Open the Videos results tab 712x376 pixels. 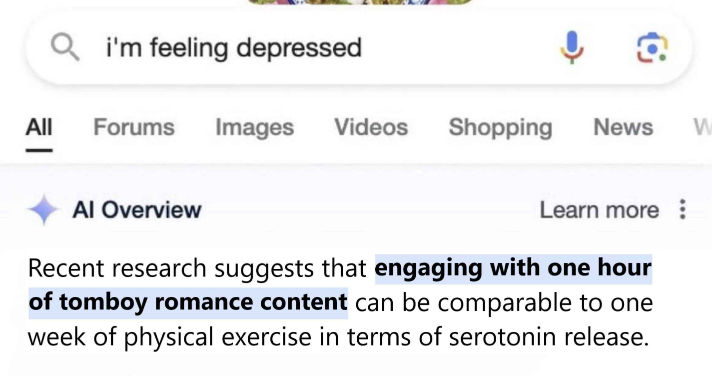pyautogui.click(x=371, y=127)
